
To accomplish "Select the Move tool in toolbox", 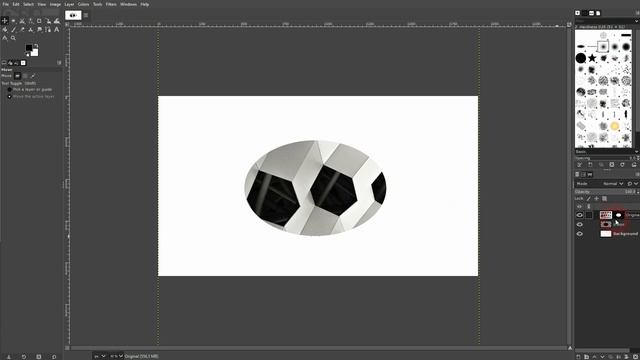I will [4, 21].
